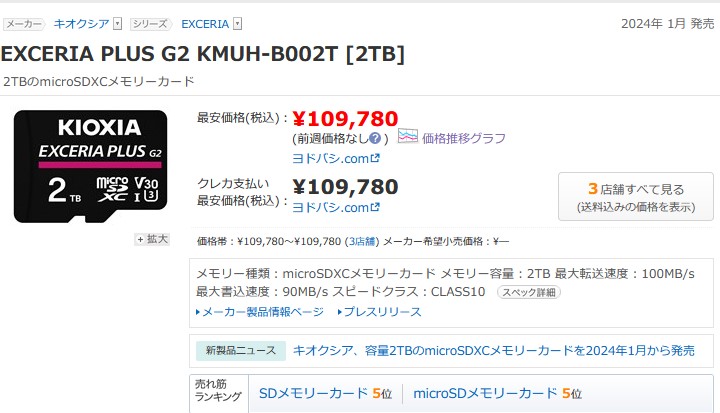This screenshot has width=720, height=413.
Task: Click the ¥109,780 lowest price in red
Action: [345, 119]
